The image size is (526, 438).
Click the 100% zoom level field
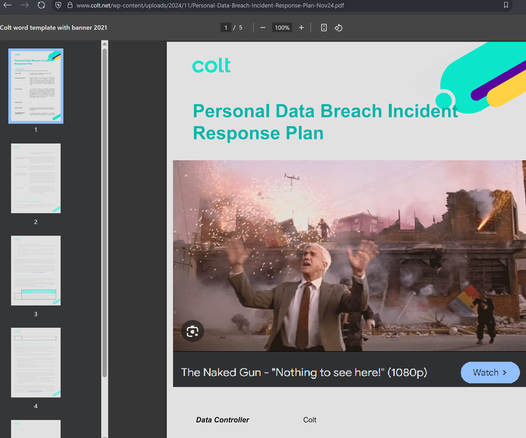(282, 28)
